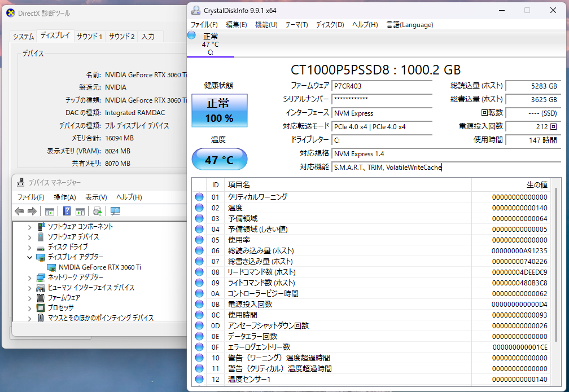The height and width of the screenshot is (392, 569).
Task: Click the 正常 100 % health status button
Action: point(220,111)
